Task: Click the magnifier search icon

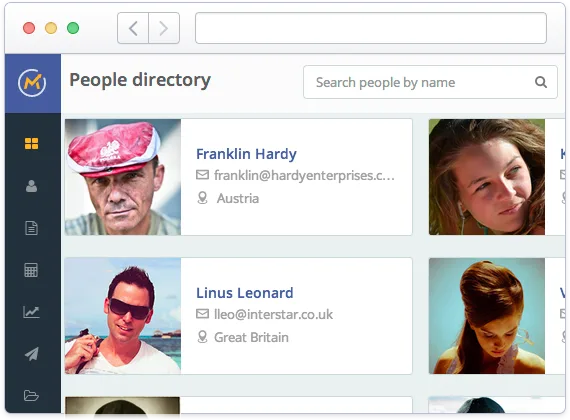Action: [x=541, y=82]
